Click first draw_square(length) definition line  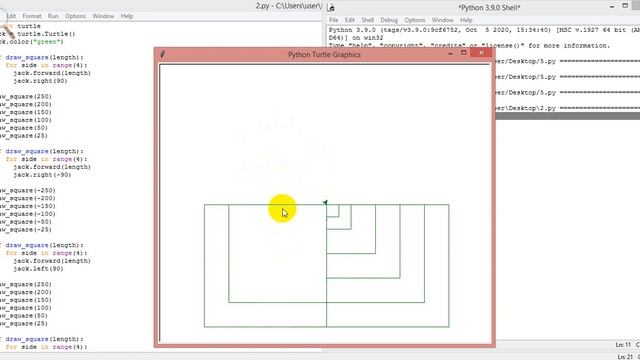(41, 58)
